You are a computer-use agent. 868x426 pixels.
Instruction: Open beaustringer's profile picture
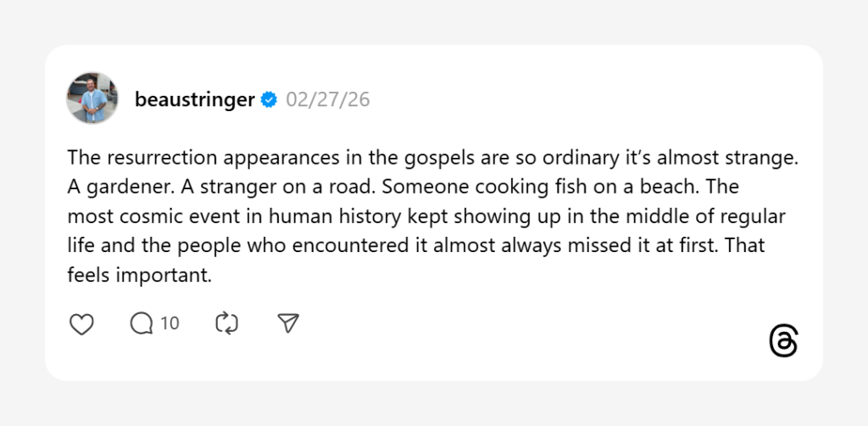(x=92, y=98)
